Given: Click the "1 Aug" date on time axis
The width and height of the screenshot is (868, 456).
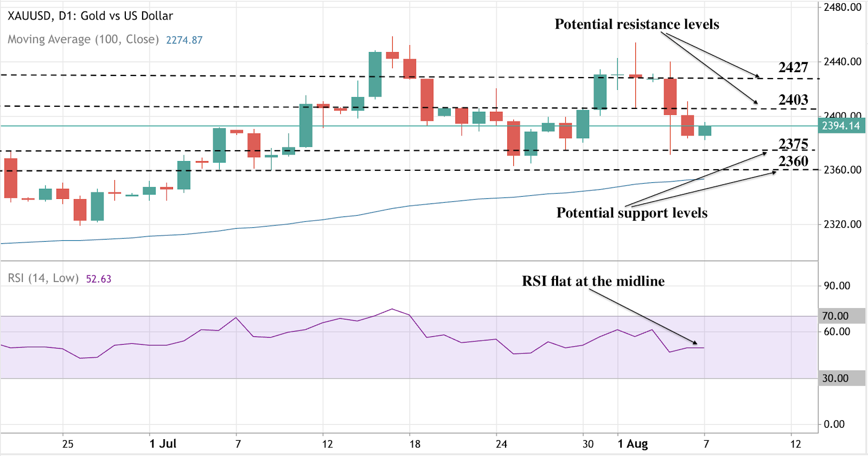Looking at the screenshot, I should (633, 444).
